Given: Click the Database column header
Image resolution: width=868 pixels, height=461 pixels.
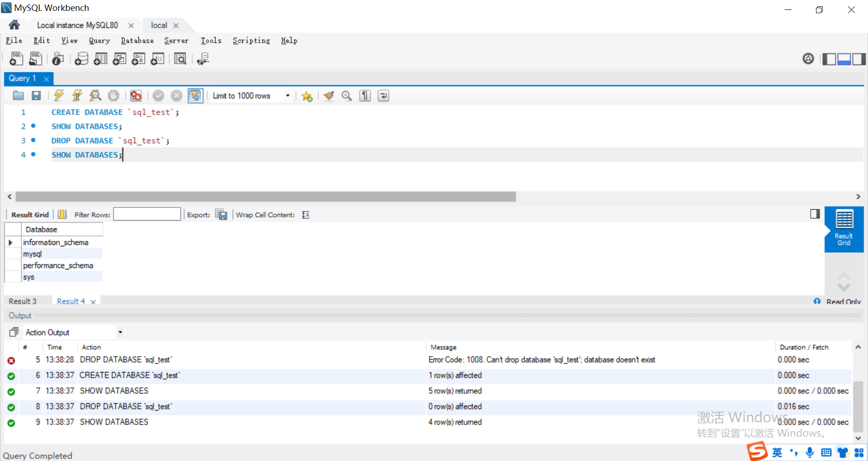Looking at the screenshot, I should pyautogui.click(x=62, y=230).
